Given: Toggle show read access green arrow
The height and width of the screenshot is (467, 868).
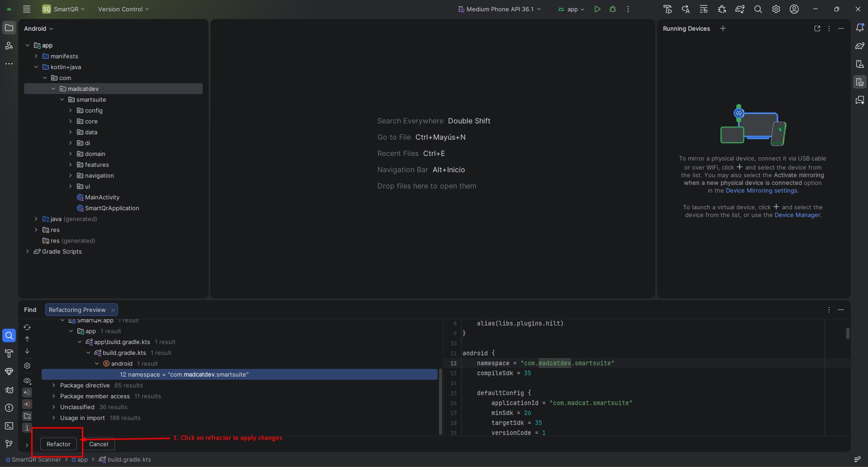Looking at the screenshot, I should click(27, 392).
